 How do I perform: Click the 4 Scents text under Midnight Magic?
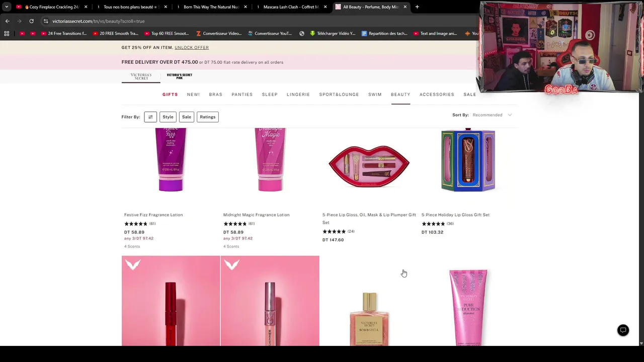(231, 246)
